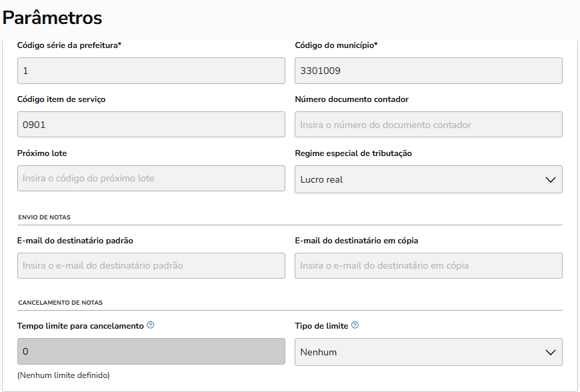Focus the Código série da prefeitura field
580x392 pixels.
[x=151, y=71]
